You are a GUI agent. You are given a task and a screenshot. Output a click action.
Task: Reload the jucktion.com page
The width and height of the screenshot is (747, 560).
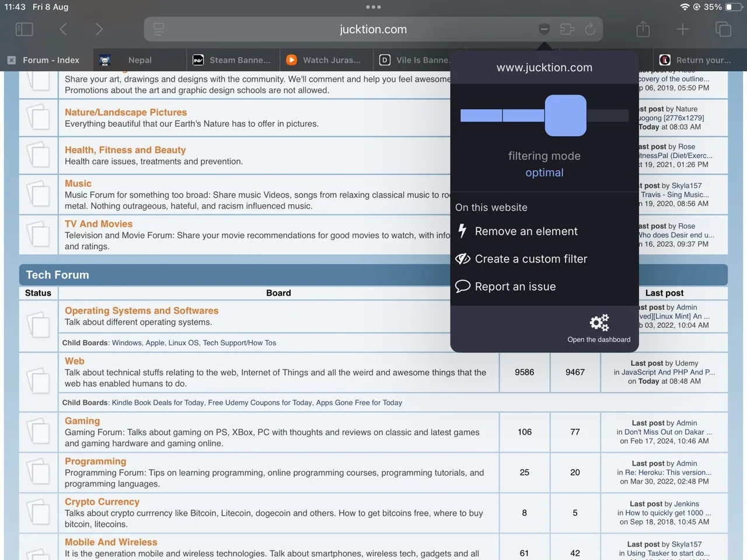pos(590,29)
